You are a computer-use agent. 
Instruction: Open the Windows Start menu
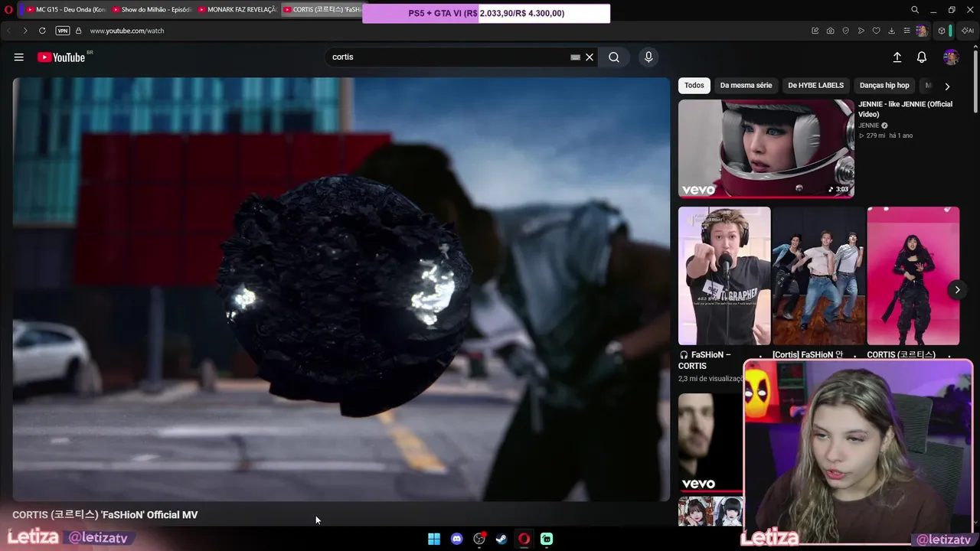pyautogui.click(x=434, y=539)
